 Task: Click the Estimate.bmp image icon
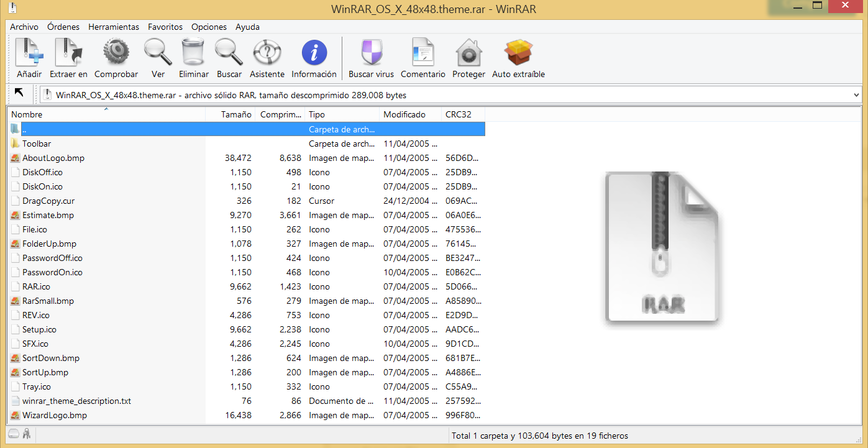16,215
